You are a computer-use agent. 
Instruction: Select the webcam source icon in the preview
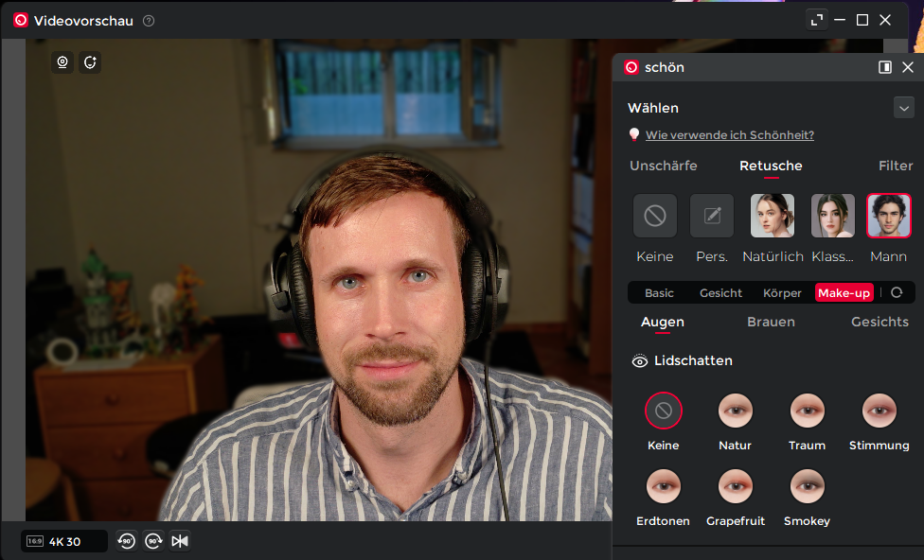coord(62,62)
